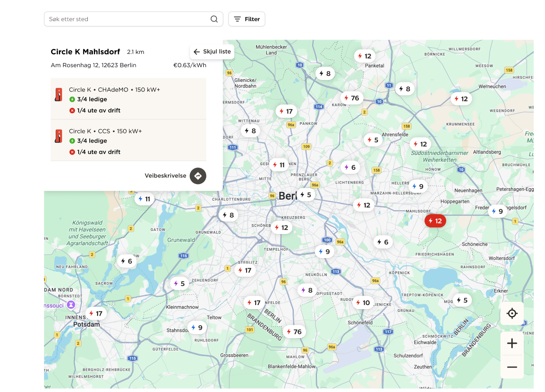This screenshot has width=545, height=392.
Task: Click the Potsdam city label
Action: tap(86, 324)
